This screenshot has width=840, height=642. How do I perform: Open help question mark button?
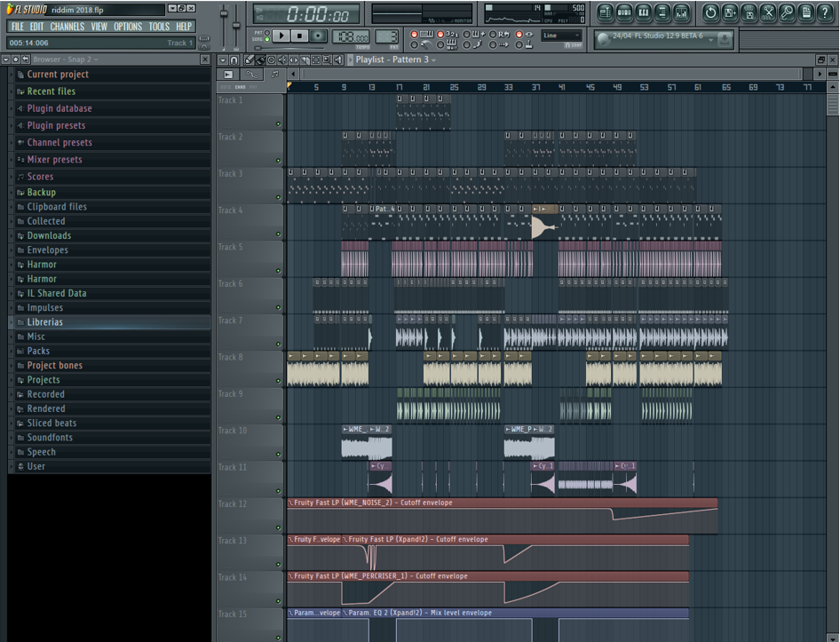(825, 12)
